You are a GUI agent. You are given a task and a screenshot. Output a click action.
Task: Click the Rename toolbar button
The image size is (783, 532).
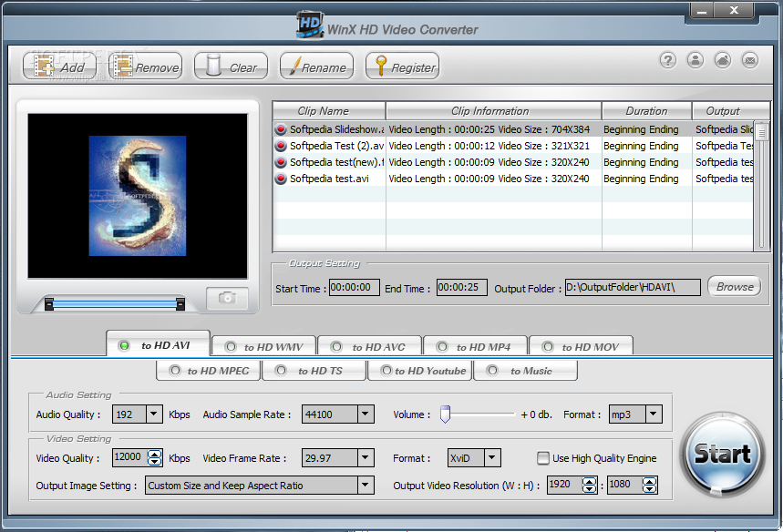pyautogui.click(x=316, y=66)
